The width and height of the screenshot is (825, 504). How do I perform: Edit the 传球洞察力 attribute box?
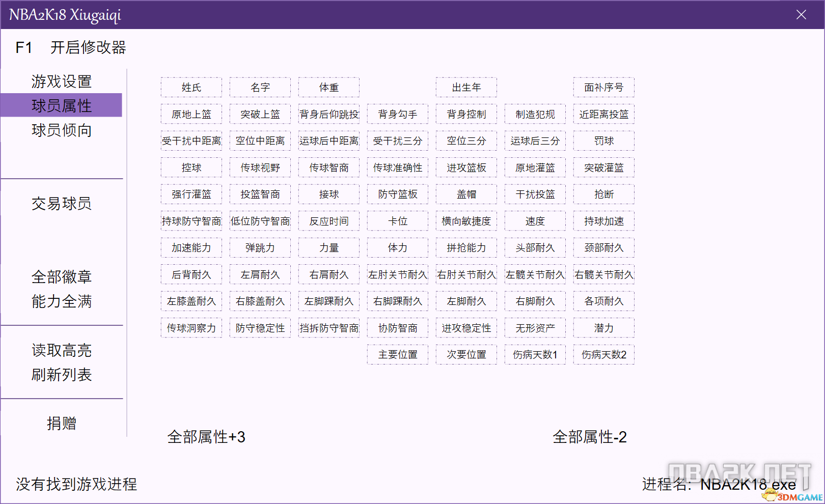pyautogui.click(x=191, y=328)
